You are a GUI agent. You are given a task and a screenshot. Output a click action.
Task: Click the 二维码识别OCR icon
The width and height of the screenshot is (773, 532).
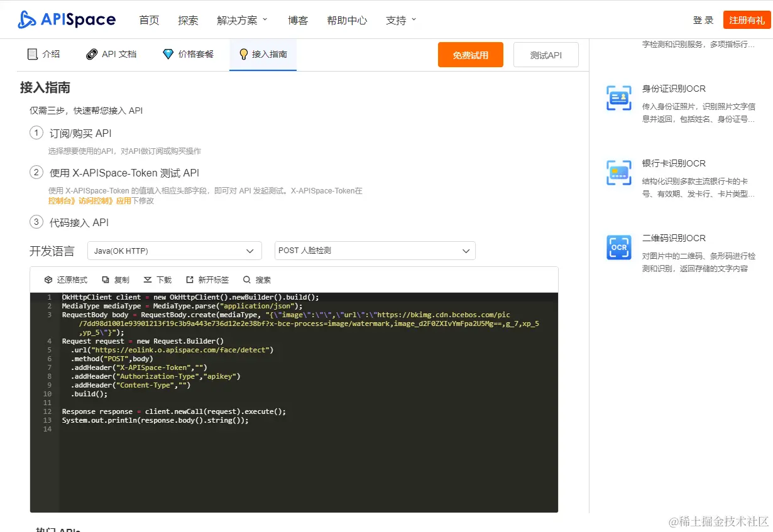pos(619,247)
